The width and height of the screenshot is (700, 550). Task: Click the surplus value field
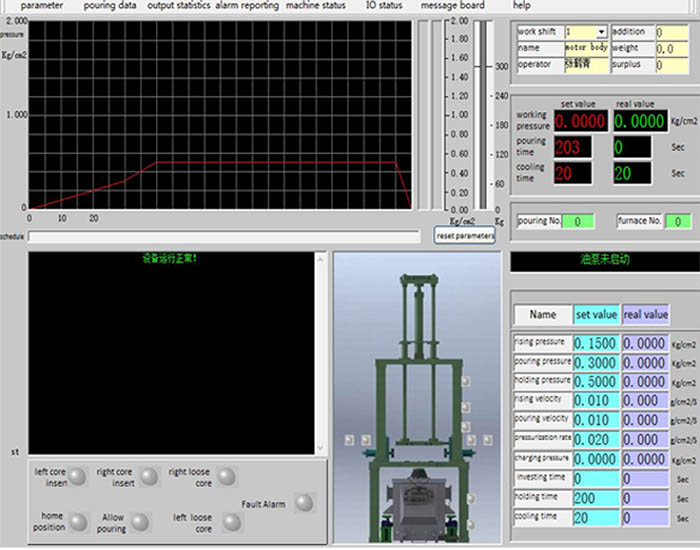(672, 65)
